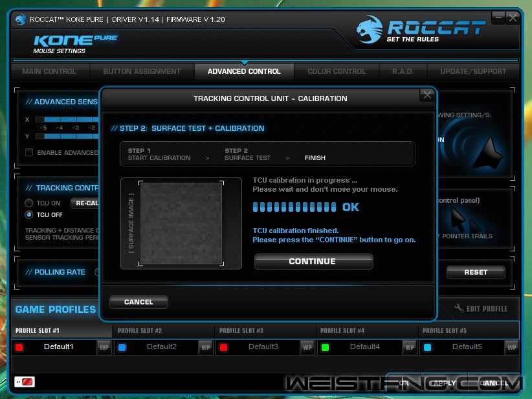Viewport: 532px width, 399px height.
Task: Select the Advanced Control tab
Action: click(244, 71)
